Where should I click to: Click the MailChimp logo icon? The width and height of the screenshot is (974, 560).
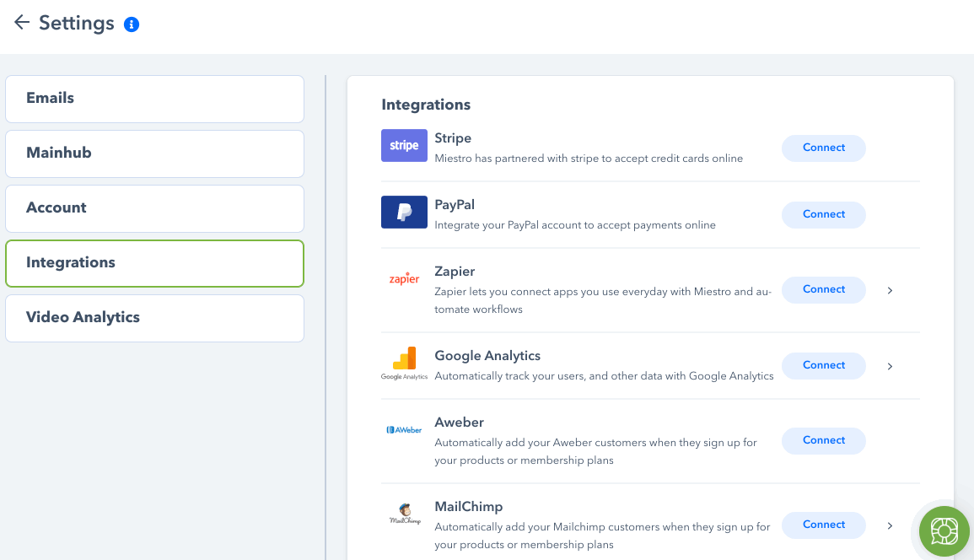click(405, 514)
